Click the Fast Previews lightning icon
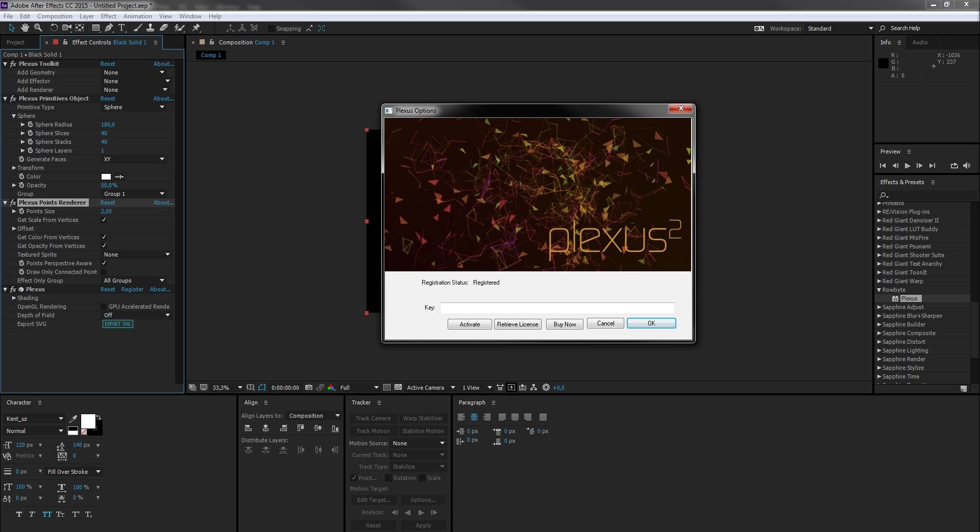This screenshot has height=532, width=980. coord(511,388)
